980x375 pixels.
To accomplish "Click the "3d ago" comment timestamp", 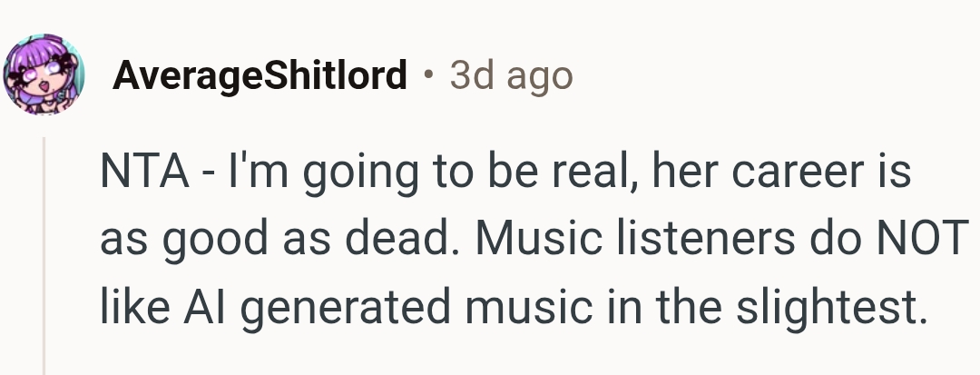I will pos(511,77).
